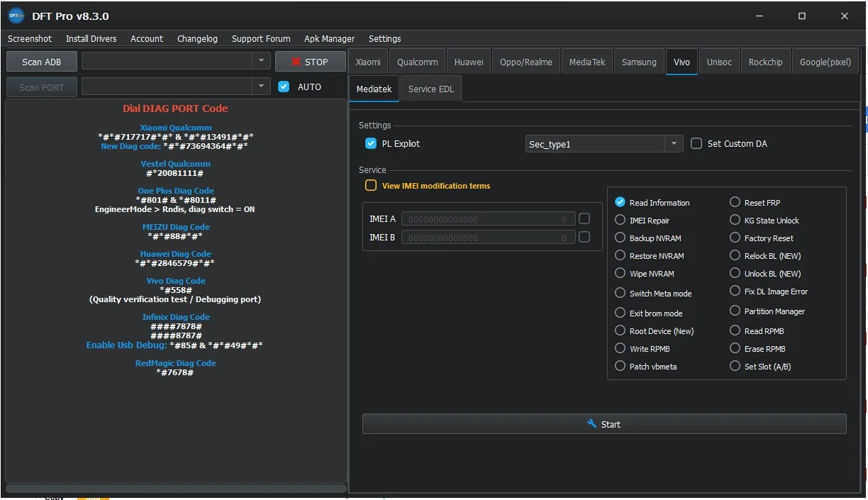This screenshot has height=500, width=868.
Task: Select Set Slot (A/B) option
Action: [735, 366]
